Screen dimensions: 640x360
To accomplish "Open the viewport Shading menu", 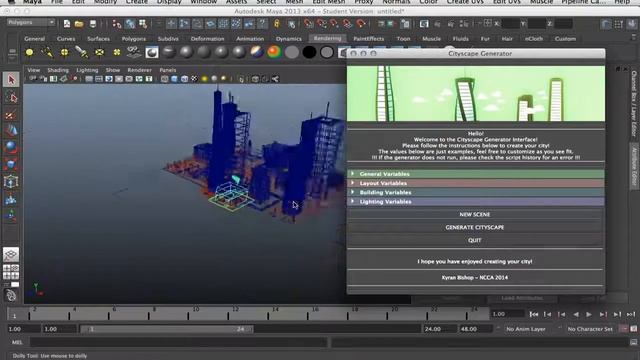I will (58, 70).
